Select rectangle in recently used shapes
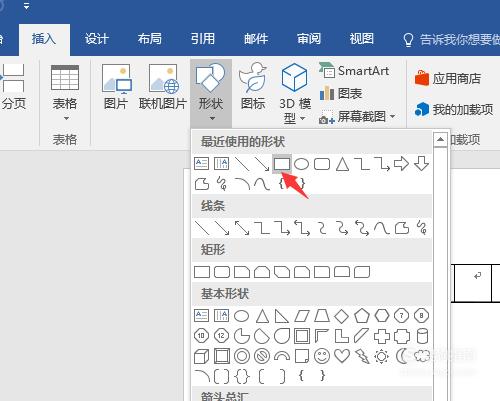This screenshot has width=500, height=401. (x=282, y=164)
